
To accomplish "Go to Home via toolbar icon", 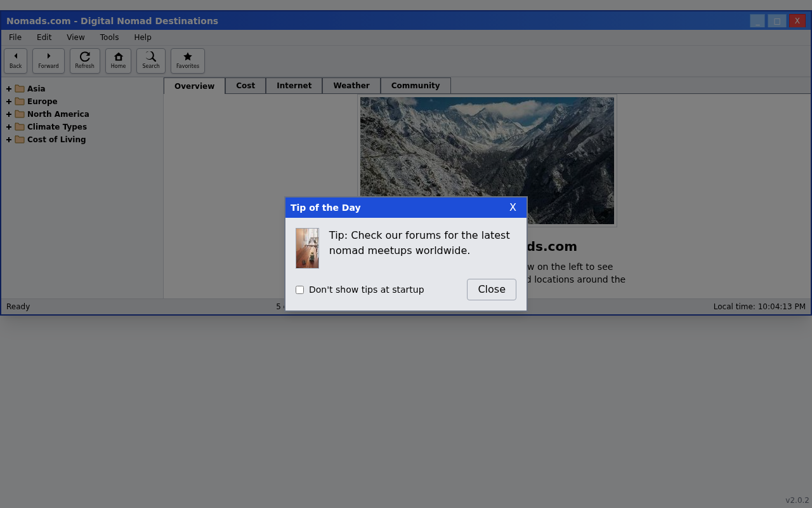I will (118, 57).
